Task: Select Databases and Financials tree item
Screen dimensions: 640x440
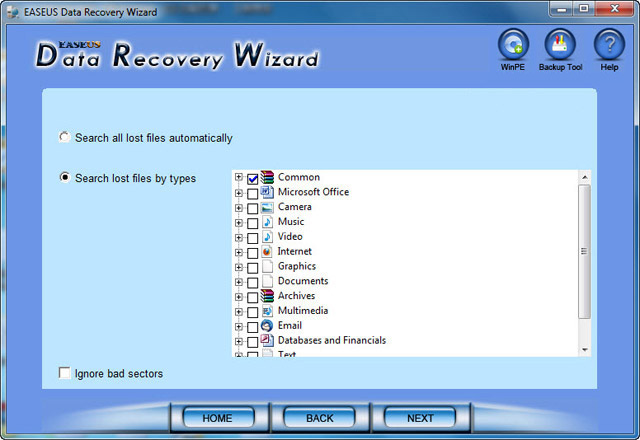Action: 331,340
